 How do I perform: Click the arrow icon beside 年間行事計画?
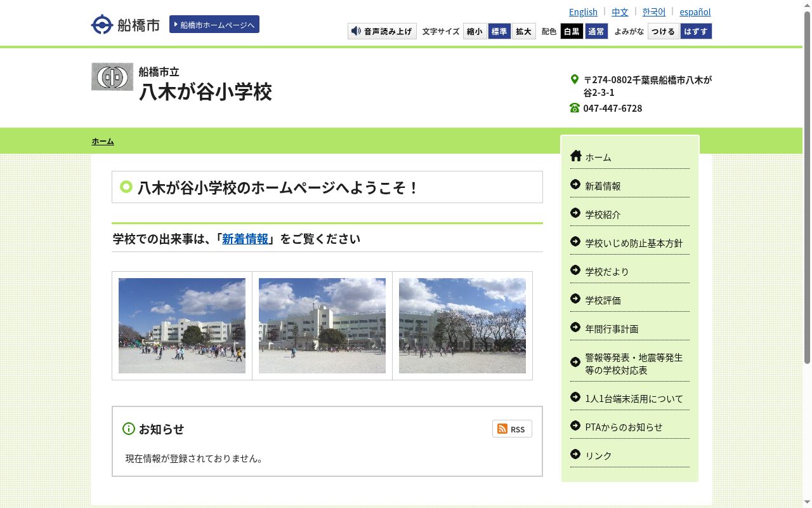point(575,327)
